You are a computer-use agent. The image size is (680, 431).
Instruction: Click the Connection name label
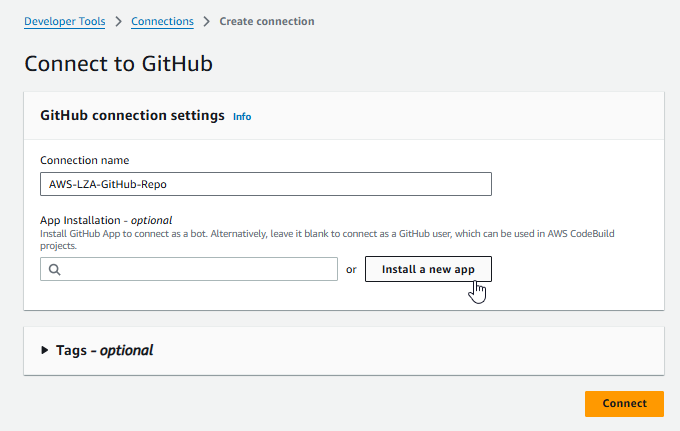[x=85, y=160]
